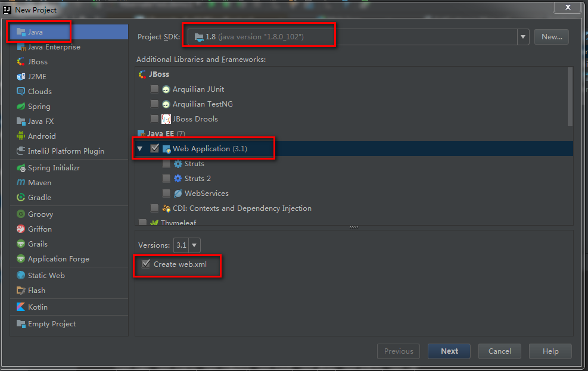Click the Next button
Viewport: 588px width, 371px height.
click(449, 351)
